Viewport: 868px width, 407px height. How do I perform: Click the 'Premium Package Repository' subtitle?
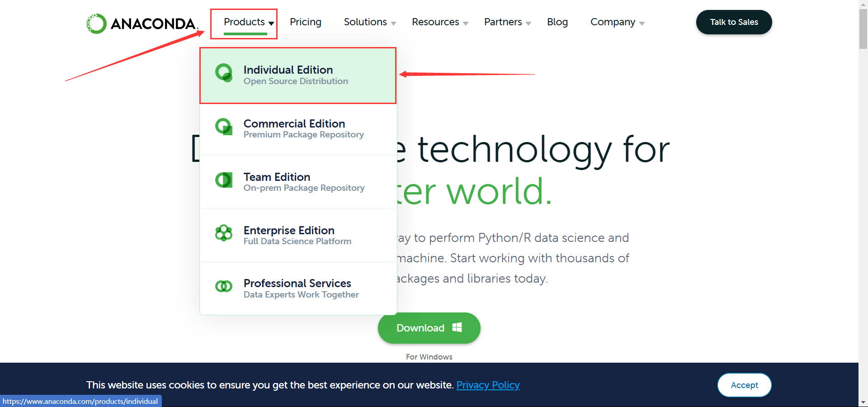tap(303, 135)
